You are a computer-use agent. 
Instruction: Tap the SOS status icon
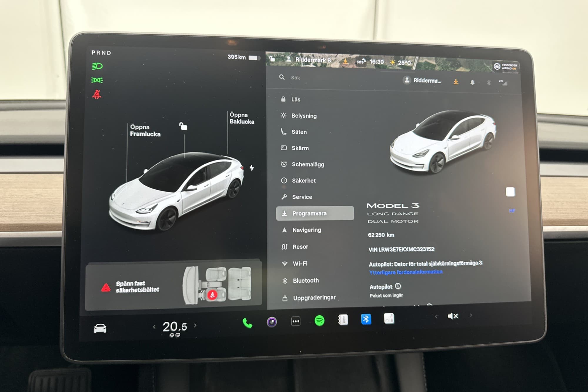pos(361,62)
